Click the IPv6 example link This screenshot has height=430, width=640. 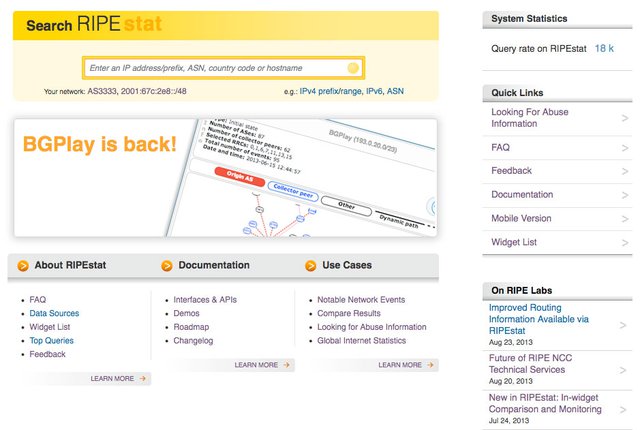374,91
